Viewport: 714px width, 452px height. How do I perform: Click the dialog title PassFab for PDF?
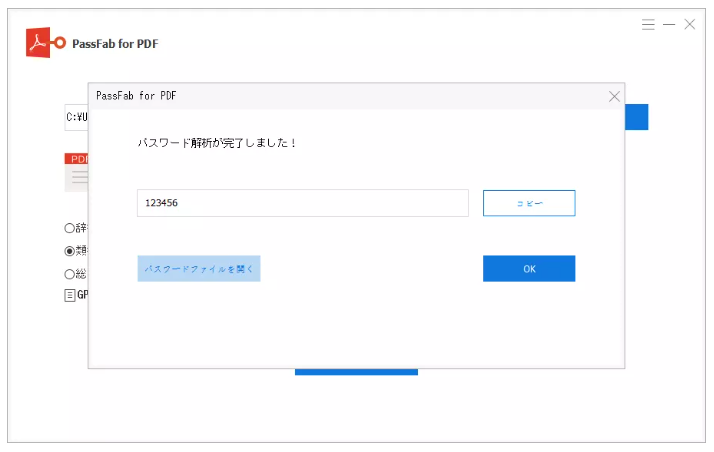(x=137, y=96)
